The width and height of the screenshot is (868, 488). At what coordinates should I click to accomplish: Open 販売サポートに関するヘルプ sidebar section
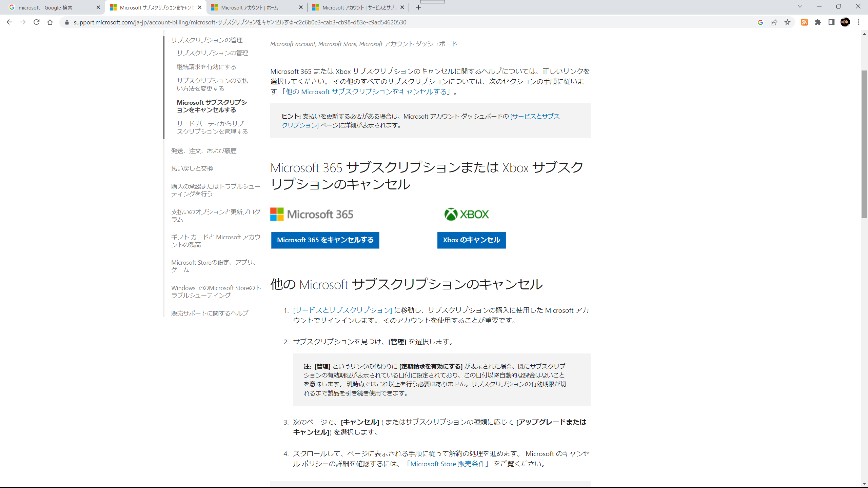210,313
